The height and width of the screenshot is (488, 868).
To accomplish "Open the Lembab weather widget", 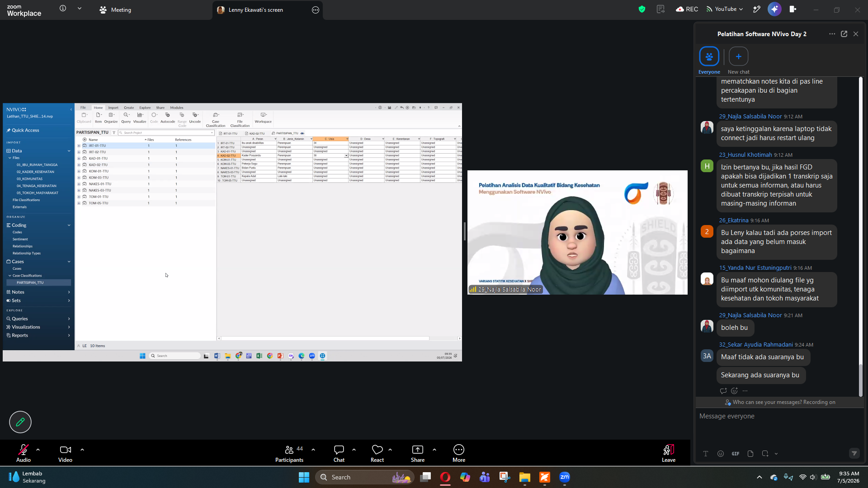I will click(x=27, y=477).
